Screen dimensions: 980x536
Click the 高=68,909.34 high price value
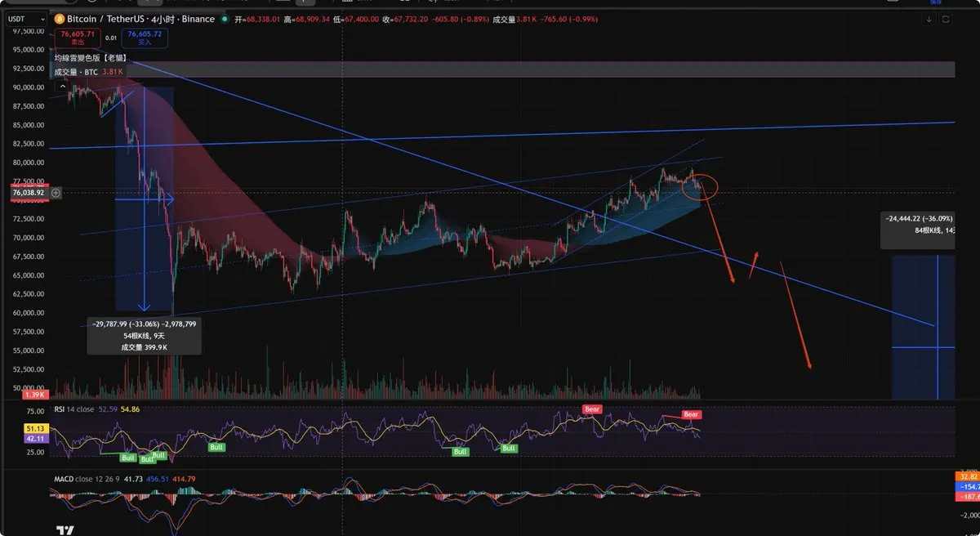(307, 19)
